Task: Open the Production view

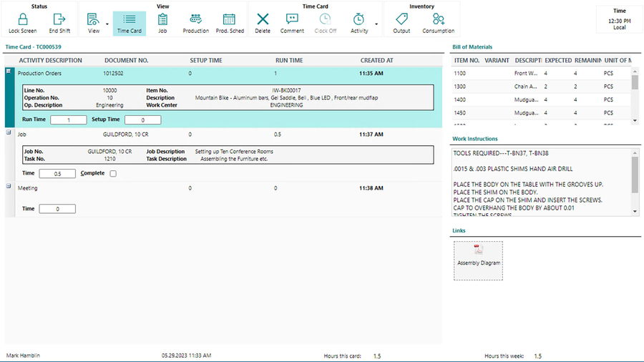Action: tap(195, 22)
